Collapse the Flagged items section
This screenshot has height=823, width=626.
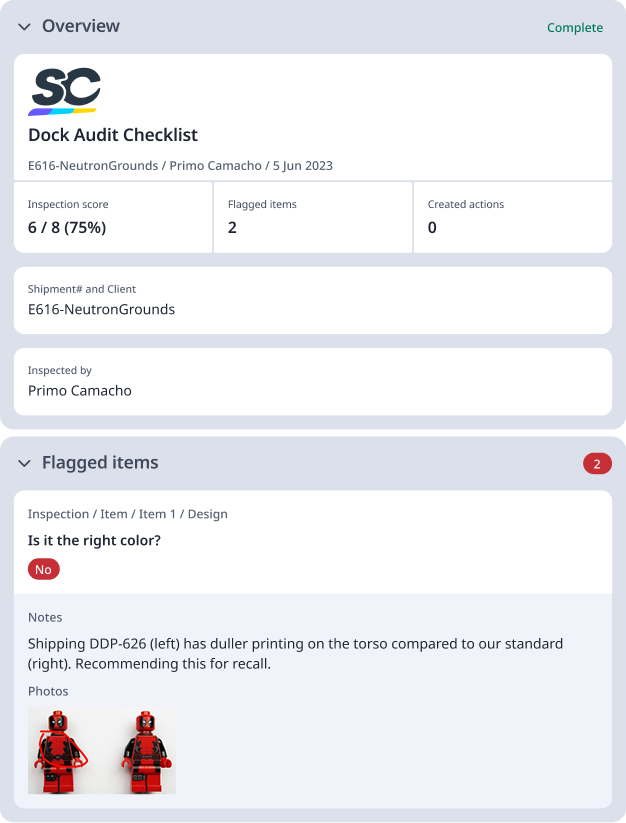[x=23, y=463]
